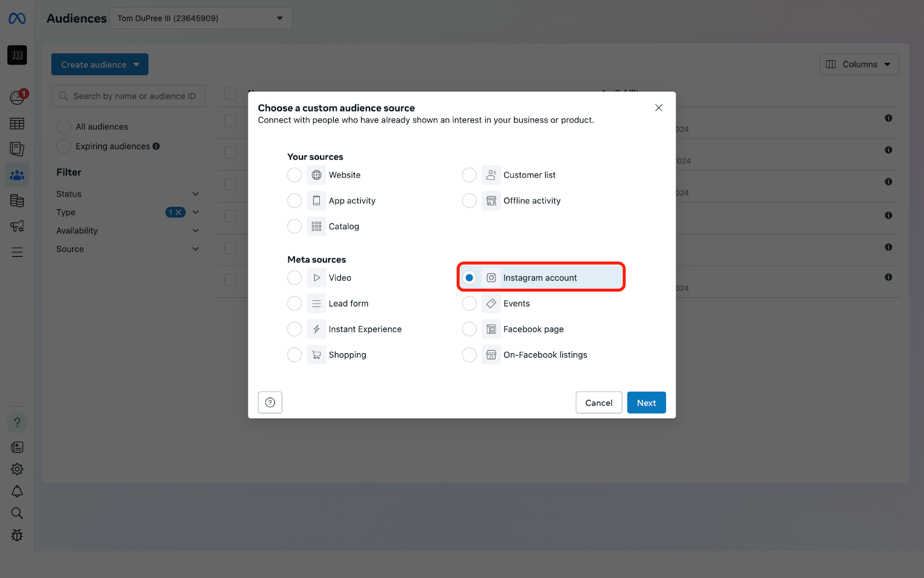
Task: Open the pages document icon in sidebar
Action: [17, 149]
